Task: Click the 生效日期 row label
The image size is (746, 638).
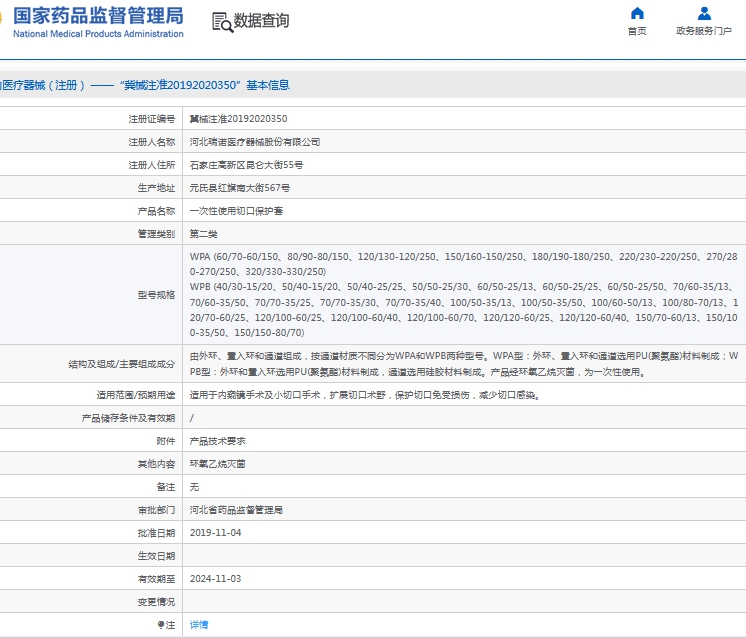Action: tap(157, 556)
